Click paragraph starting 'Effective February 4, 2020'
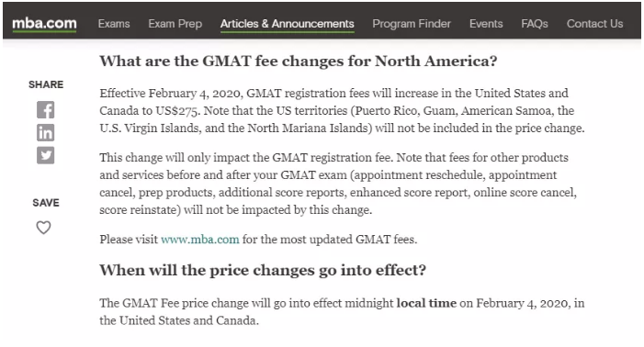Image resolution: width=644 pixels, height=347 pixels. [x=342, y=111]
